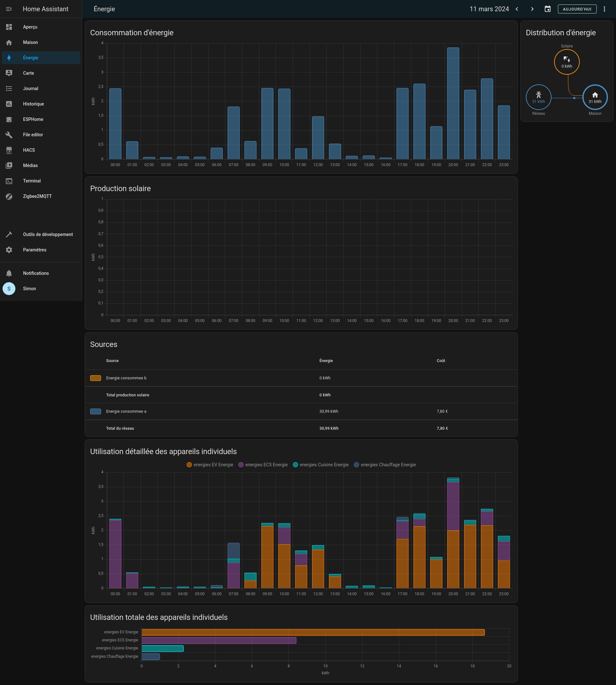Open the Médias play icon

pos(9,165)
